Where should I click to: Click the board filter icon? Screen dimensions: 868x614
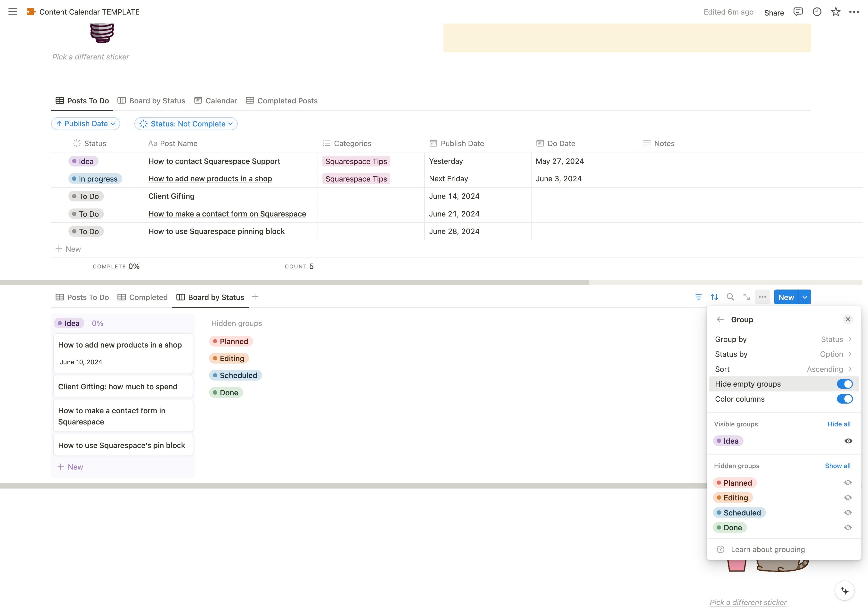(x=698, y=297)
